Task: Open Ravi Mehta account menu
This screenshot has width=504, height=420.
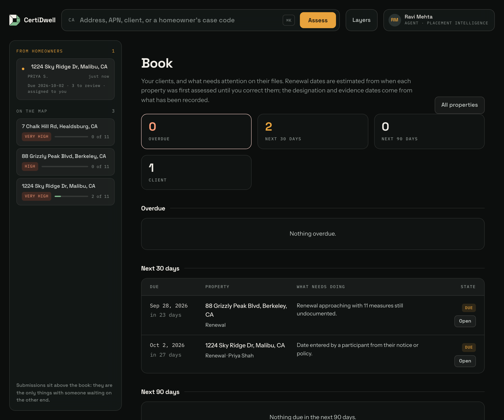Action: (439, 20)
